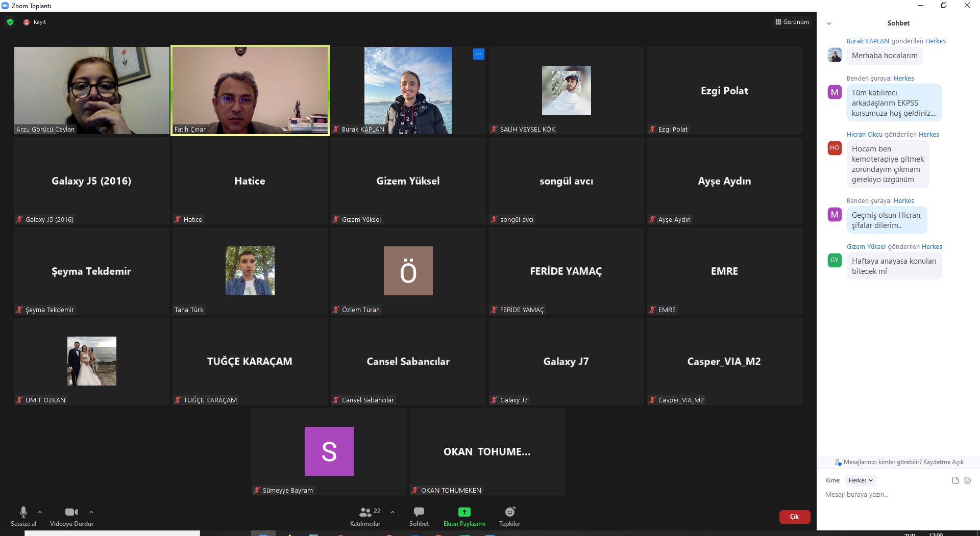
Task: Start Ekran Paylaşımı screen share
Action: coord(464,516)
